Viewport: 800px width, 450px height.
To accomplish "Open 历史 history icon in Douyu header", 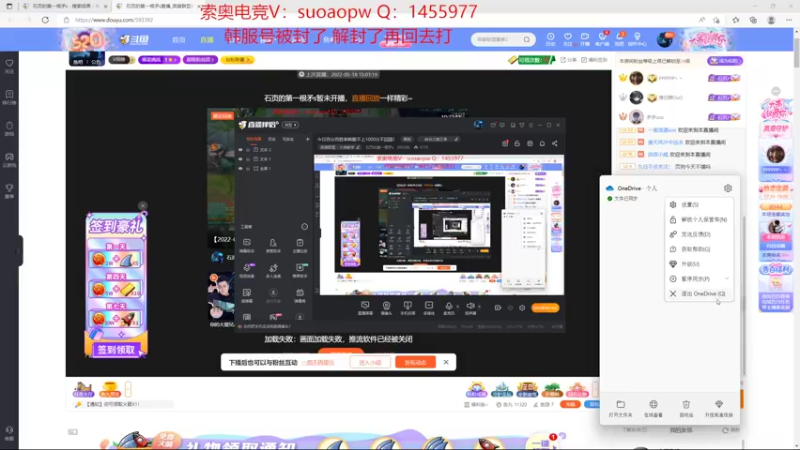I will (551, 39).
